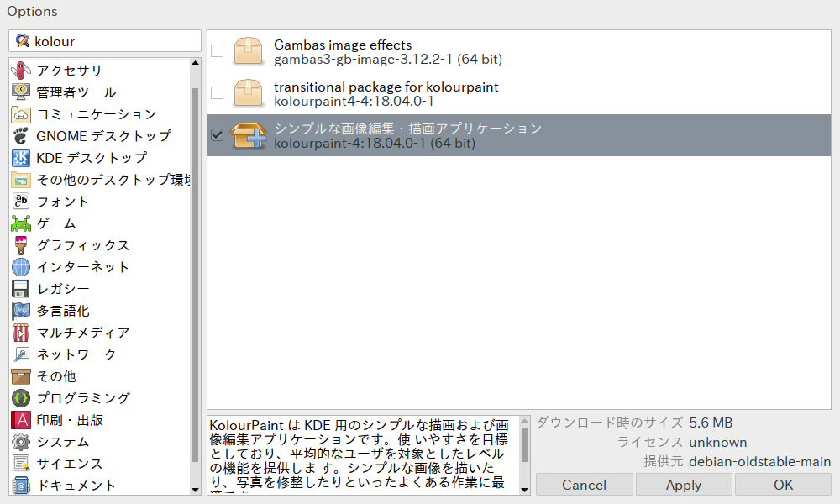Click the Apply button
Screen dimensions: 840x504
(x=684, y=485)
